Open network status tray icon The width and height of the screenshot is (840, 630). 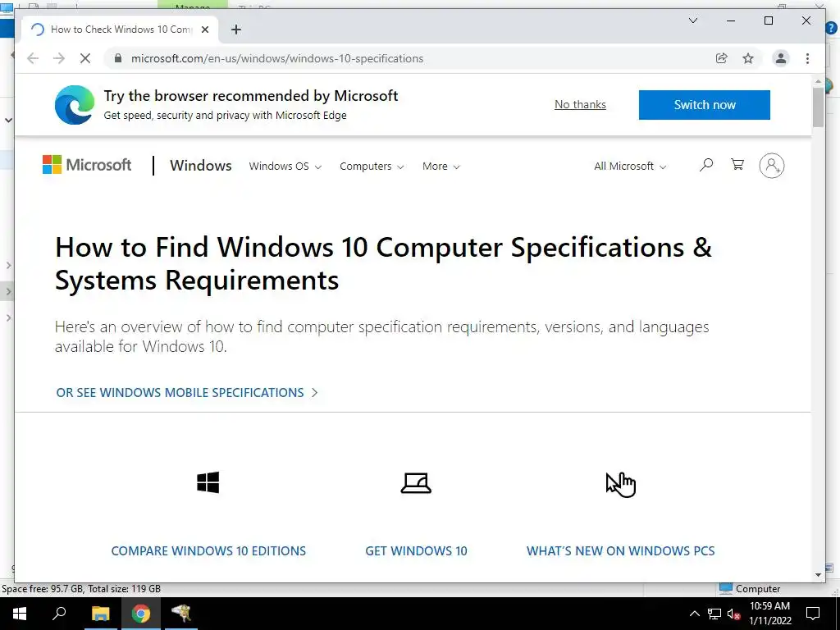point(714,614)
